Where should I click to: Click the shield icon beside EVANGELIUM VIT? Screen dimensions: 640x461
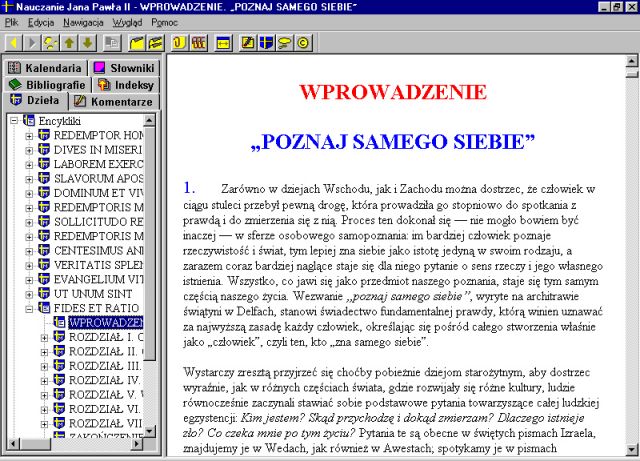pos(44,279)
